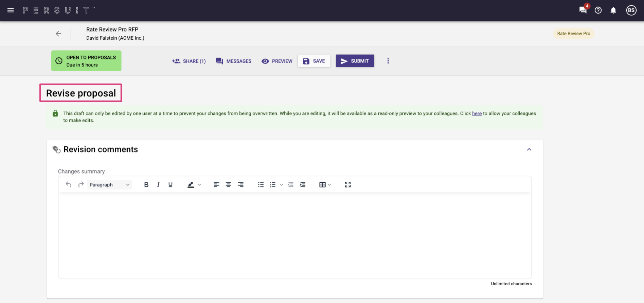Viewport: 644px width, 303px height.
Task: Go back using the left arrow
Action: [x=58, y=34]
